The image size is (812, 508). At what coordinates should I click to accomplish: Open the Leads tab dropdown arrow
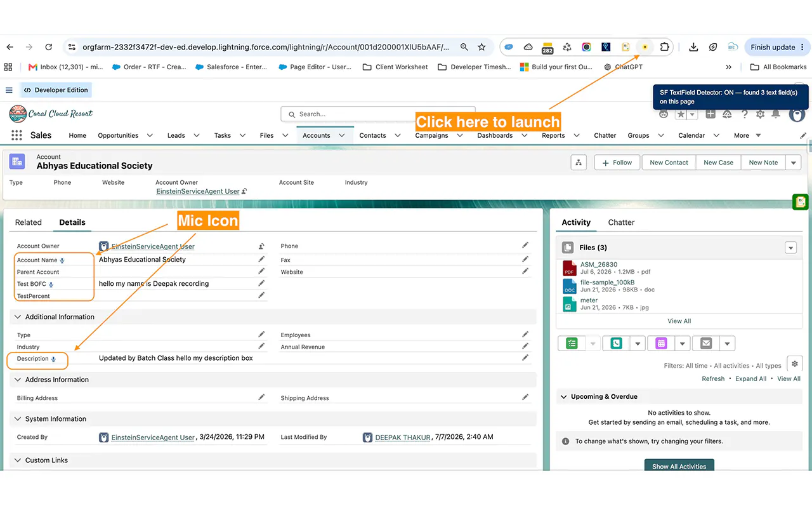tap(197, 135)
